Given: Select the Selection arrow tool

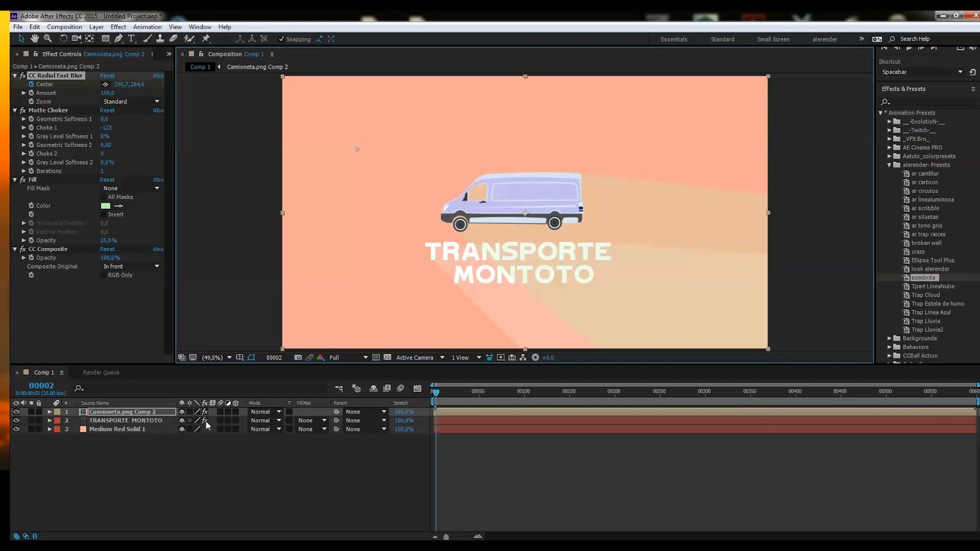Looking at the screenshot, I should click(21, 39).
